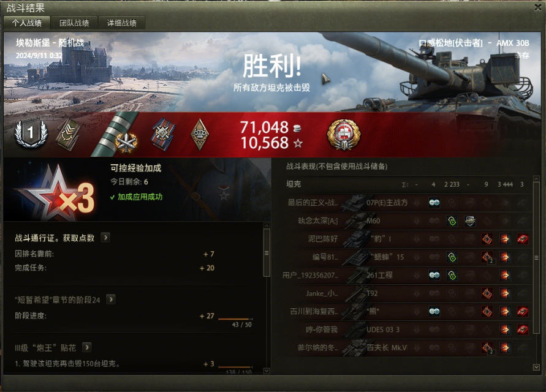Screen dimensions: 546x392
Task: Click the blue-red ribbon medal icon
Action: tap(164, 134)
